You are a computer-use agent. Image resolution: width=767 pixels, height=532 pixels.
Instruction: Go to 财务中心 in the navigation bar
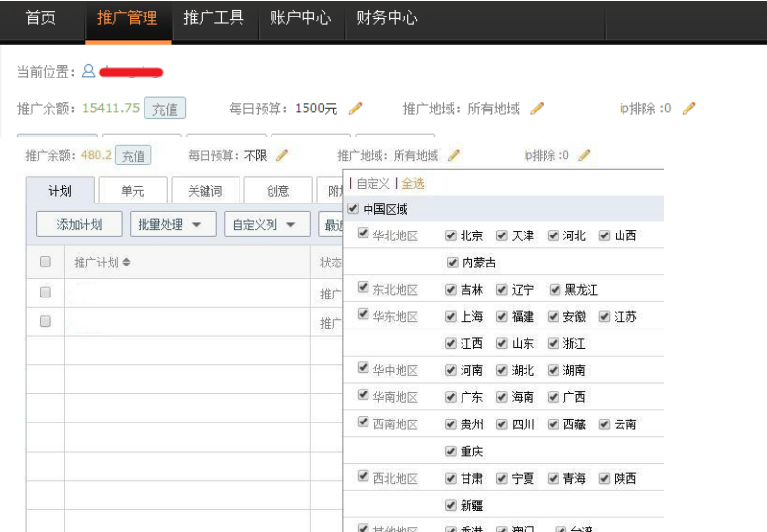386,18
